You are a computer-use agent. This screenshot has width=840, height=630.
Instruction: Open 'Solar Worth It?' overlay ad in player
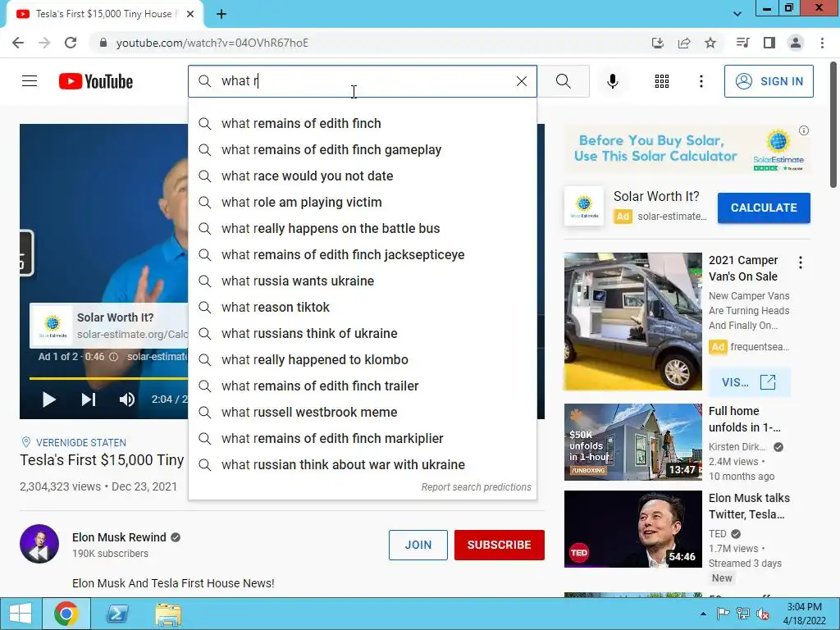click(109, 326)
